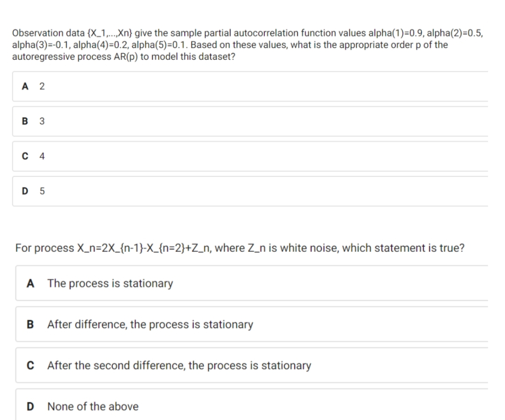Click the letter B of the first question
This screenshot has width=505, height=420.
pos(24,121)
